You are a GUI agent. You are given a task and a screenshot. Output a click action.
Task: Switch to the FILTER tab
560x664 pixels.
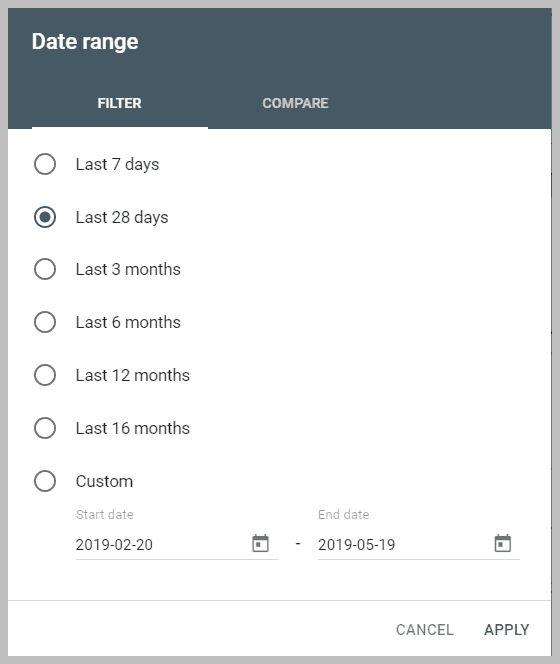(x=119, y=103)
